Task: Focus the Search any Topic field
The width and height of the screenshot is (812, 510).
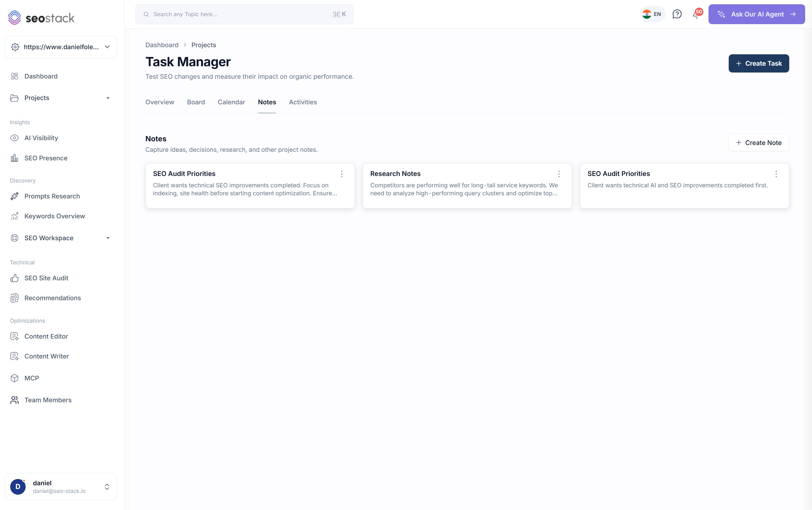Action: coord(245,14)
